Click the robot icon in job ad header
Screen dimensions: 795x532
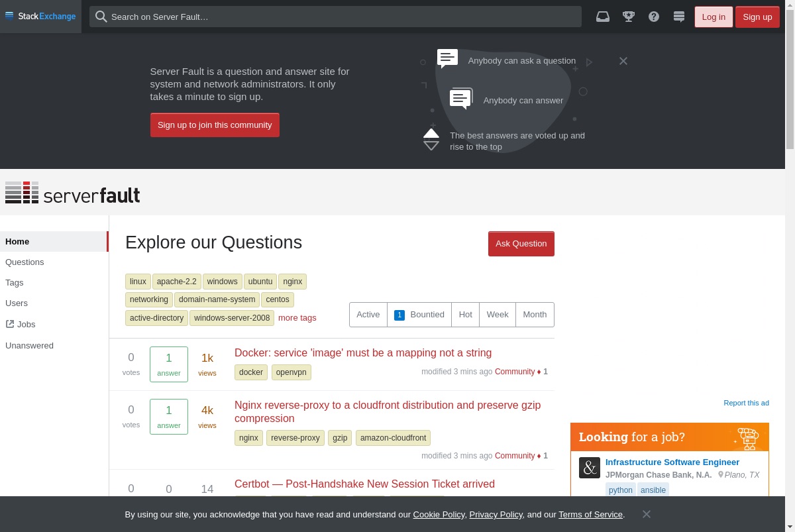748,438
